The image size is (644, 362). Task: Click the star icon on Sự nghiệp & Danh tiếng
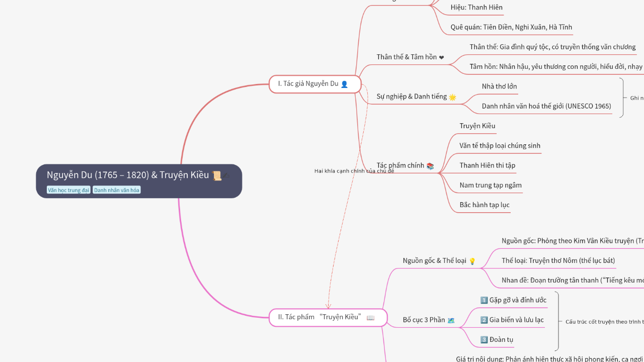[452, 97]
